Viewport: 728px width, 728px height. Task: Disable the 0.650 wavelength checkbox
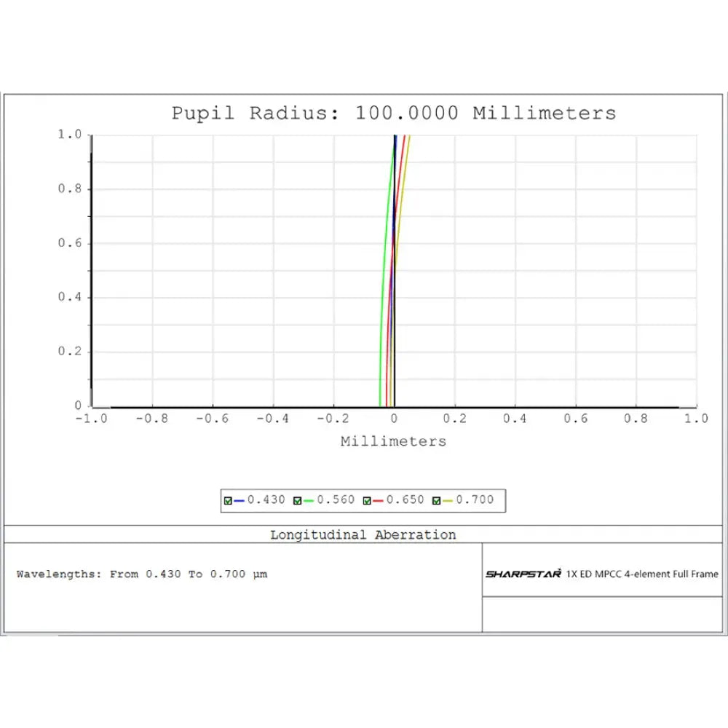pyautogui.click(x=367, y=501)
